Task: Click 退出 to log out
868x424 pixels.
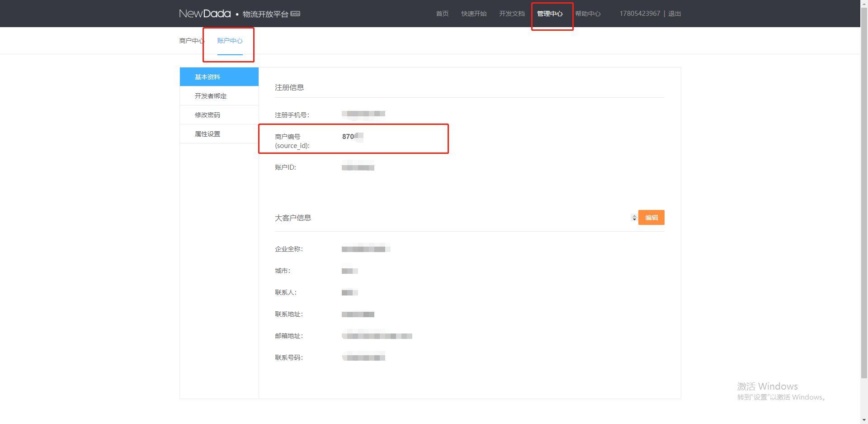Action: [675, 14]
